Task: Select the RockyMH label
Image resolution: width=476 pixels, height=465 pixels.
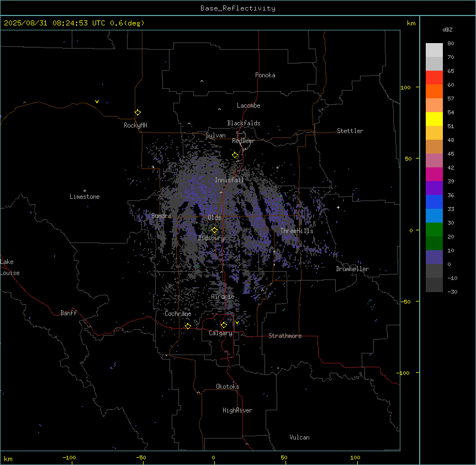Action: tap(135, 125)
